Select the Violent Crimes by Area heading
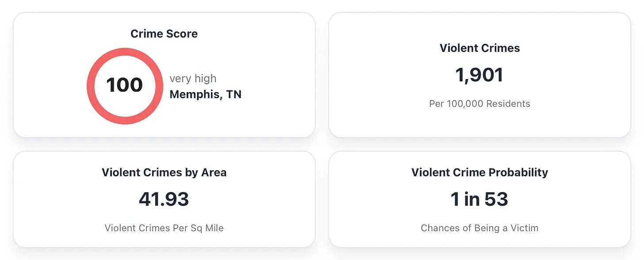This screenshot has width=644, height=260. 164,172
